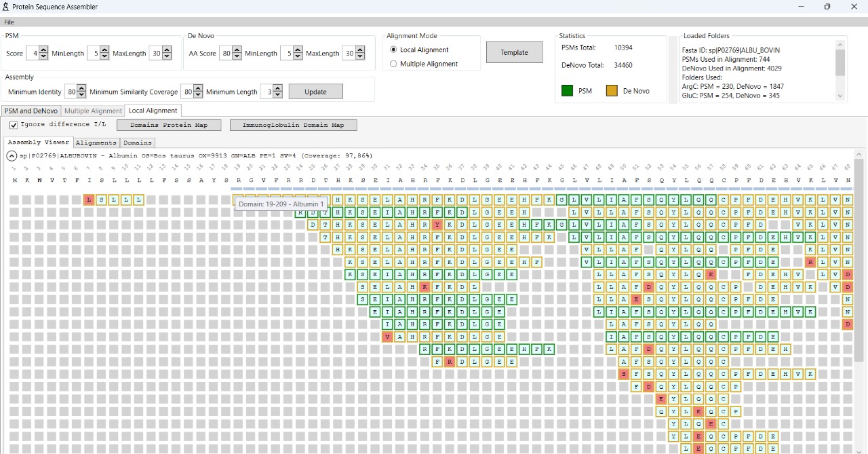Image resolution: width=868 pixels, height=454 pixels.
Task: Click the Update button in Assembly section
Action: (x=315, y=91)
